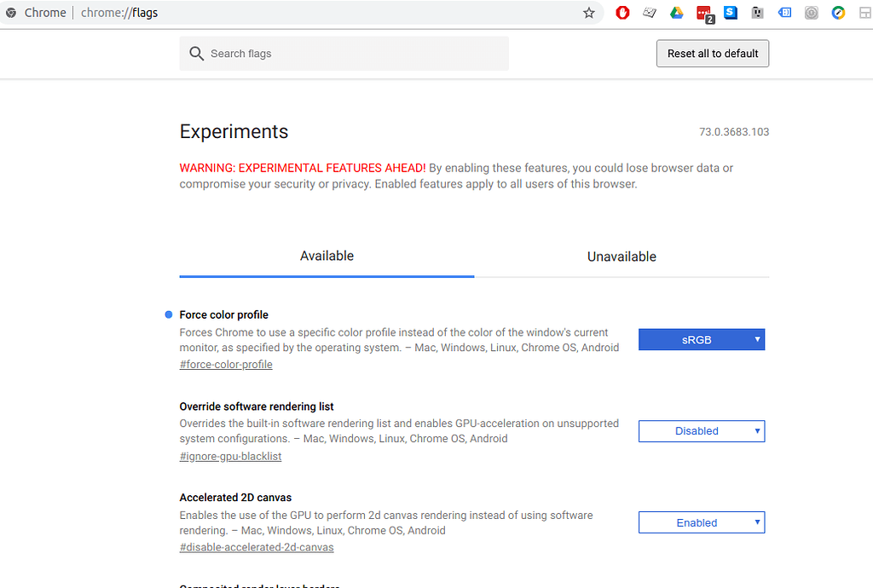Click the Google Drive extension icon
Viewport: 873px width, 588px height.
pos(676,12)
